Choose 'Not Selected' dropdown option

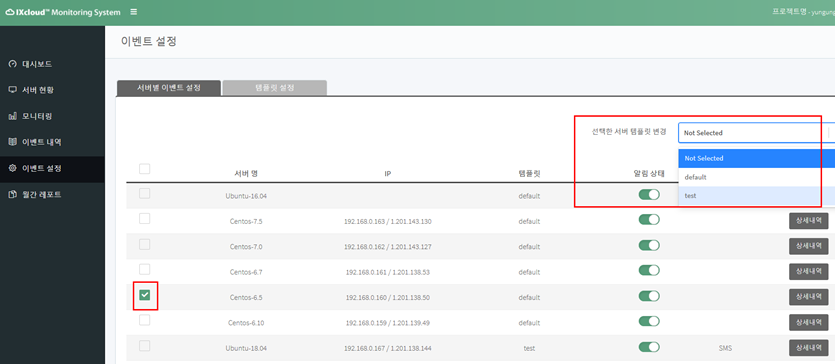tap(756, 158)
